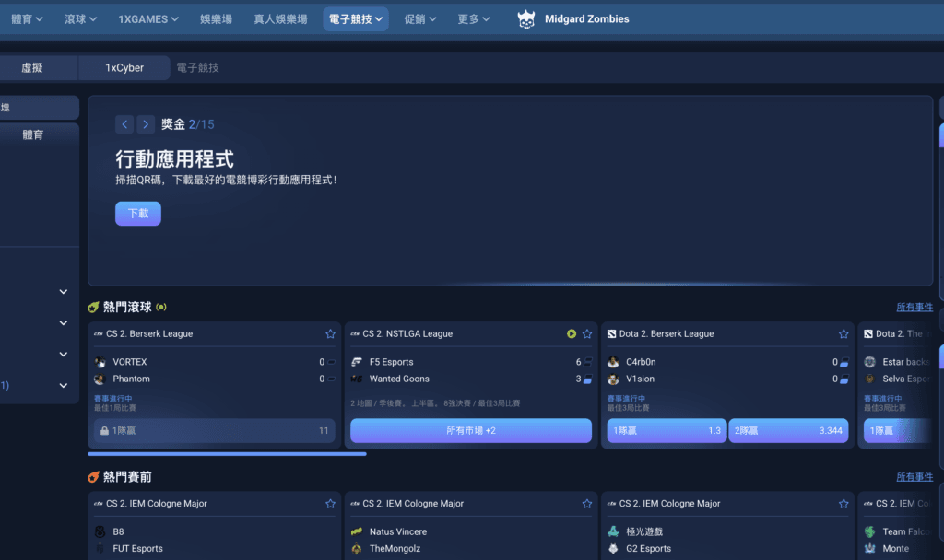
Task: Expand the second sidebar chevron section
Action: [x=64, y=323]
